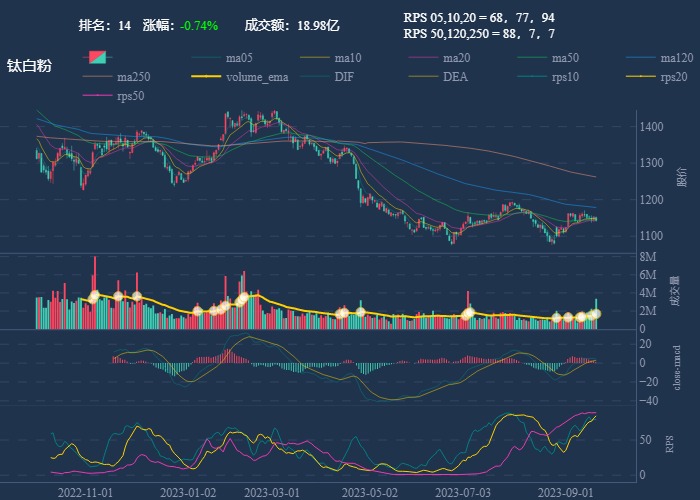Click the 2023-03-01 date axis label
Viewport: 700px width, 500px height.
[x=272, y=493]
